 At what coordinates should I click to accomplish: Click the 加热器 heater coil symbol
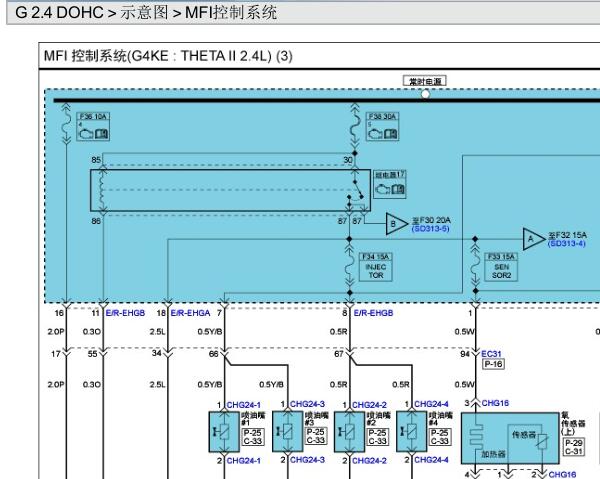476,438
